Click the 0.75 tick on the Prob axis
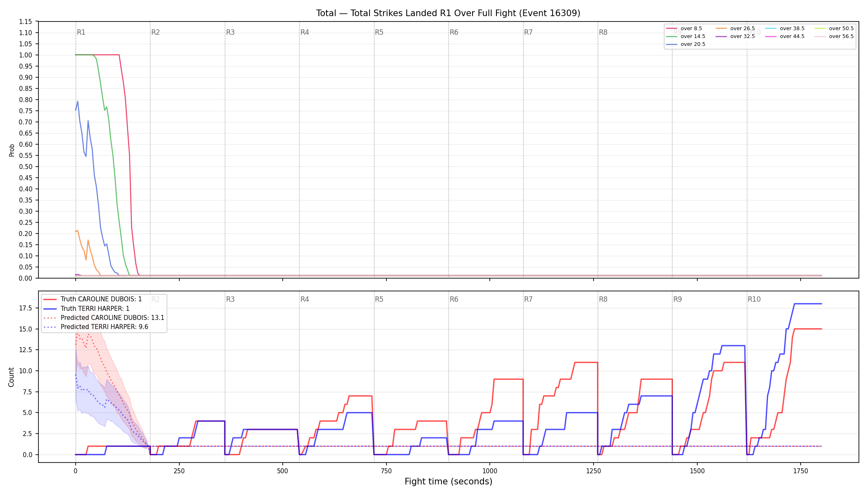This screenshot has width=868, height=496. tap(26, 111)
